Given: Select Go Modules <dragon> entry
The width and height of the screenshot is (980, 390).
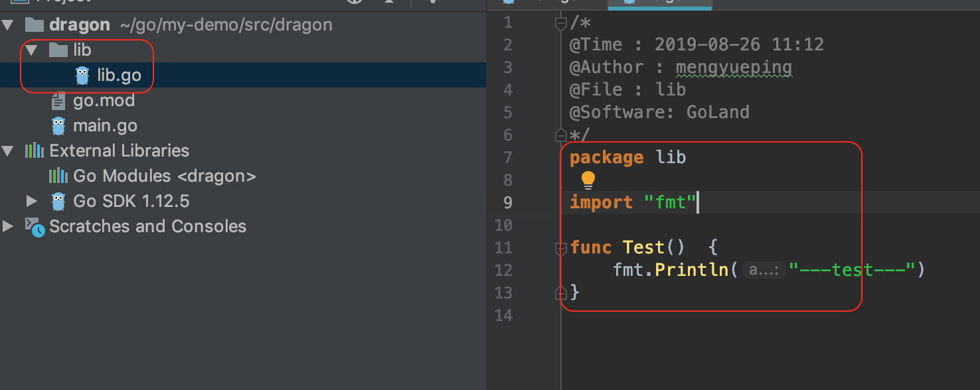Looking at the screenshot, I should click(x=165, y=176).
